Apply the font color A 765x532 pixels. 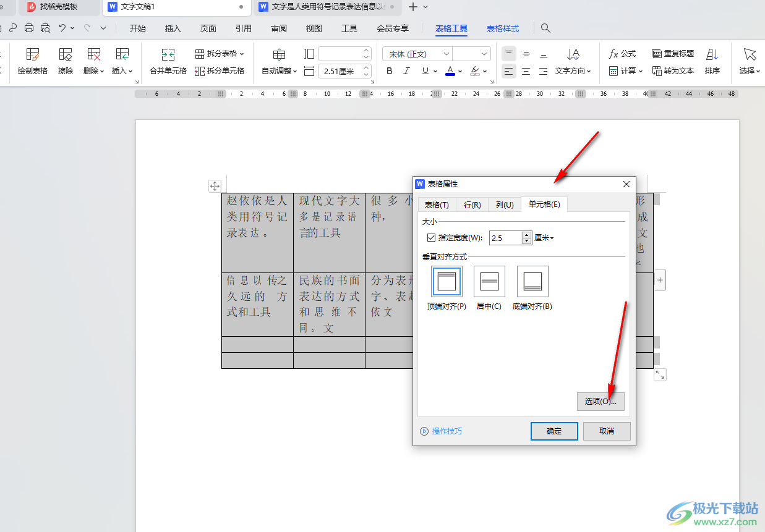pyautogui.click(x=450, y=71)
